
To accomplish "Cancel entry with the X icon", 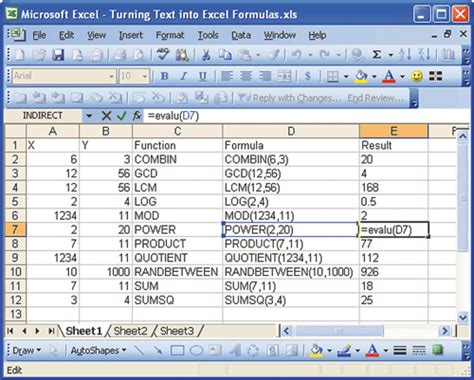I will tap(106, 116).
